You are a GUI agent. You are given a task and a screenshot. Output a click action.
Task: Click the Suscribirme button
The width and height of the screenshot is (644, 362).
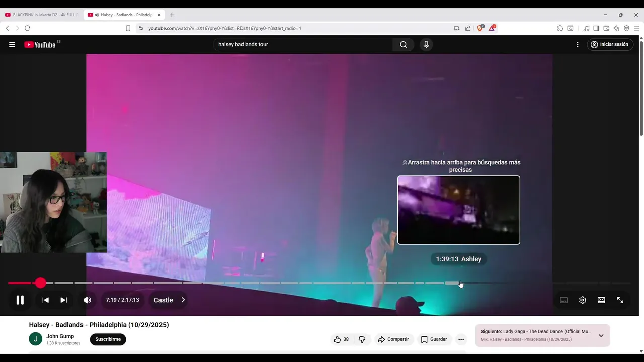coord(108,339)
